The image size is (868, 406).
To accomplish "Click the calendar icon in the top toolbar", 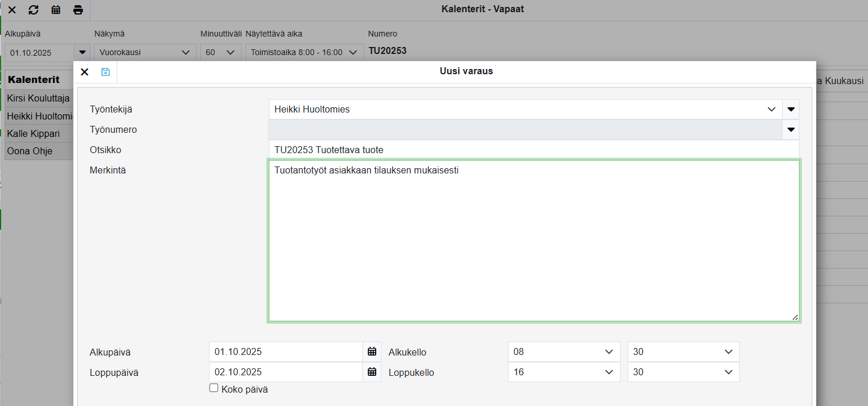I will (x=56, y=10).
